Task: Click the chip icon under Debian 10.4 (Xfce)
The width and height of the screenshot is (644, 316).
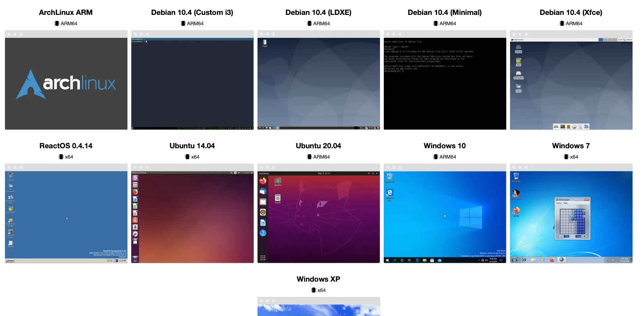Action: pyautogui.click(x=562, y=23)
